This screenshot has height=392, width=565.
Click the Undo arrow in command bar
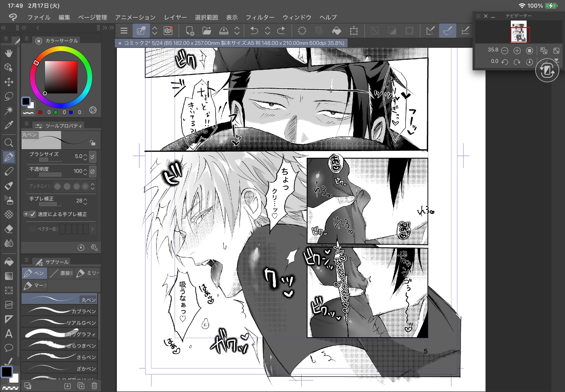pos(254,30)
